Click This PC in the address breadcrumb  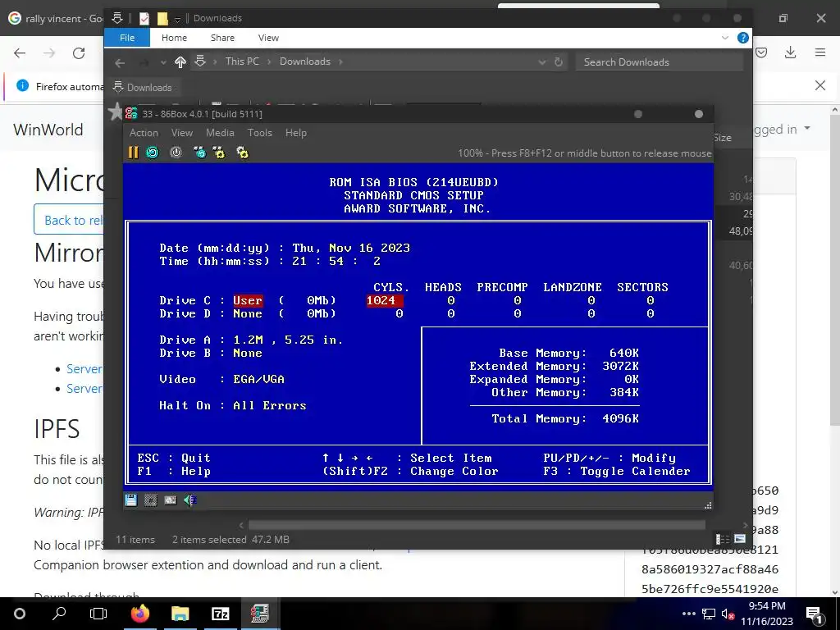point(242,62)
